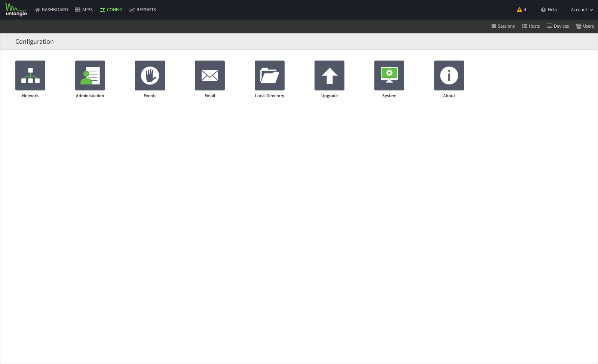Image resolution: width=598 pixels, height=364 pixels.
Task: Open the Users view
Action: click(x=585, y=26)
